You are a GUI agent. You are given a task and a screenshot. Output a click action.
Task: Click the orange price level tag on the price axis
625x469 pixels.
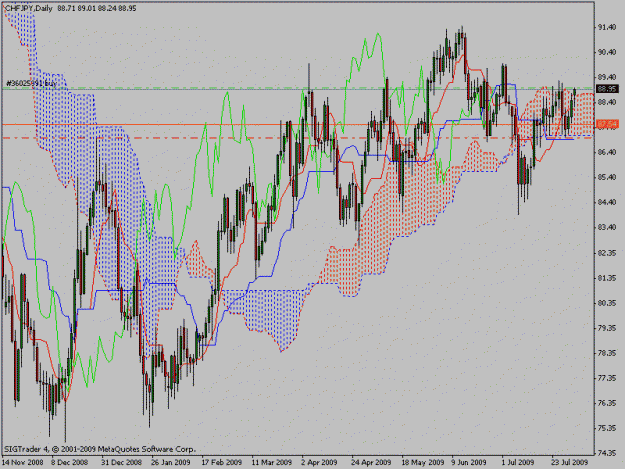(607, 125)
